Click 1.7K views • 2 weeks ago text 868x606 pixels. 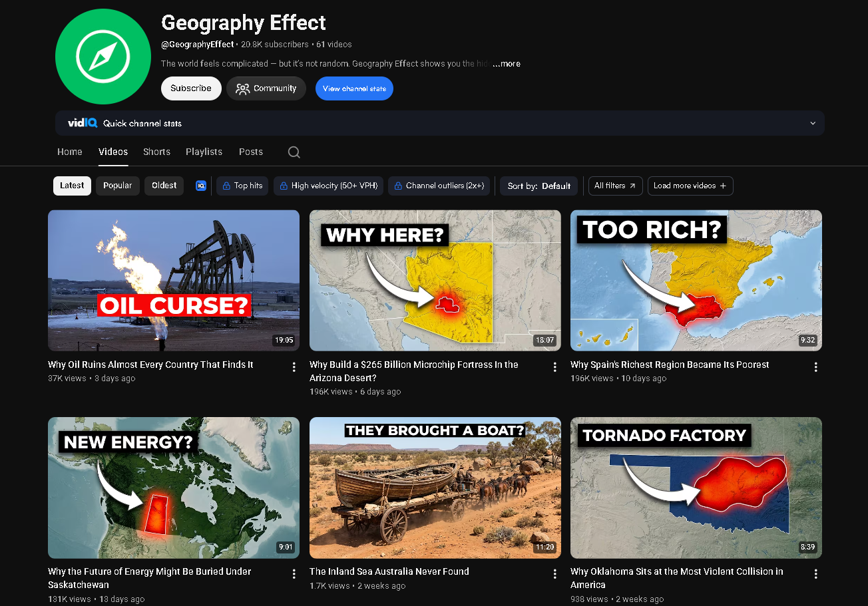357,586
